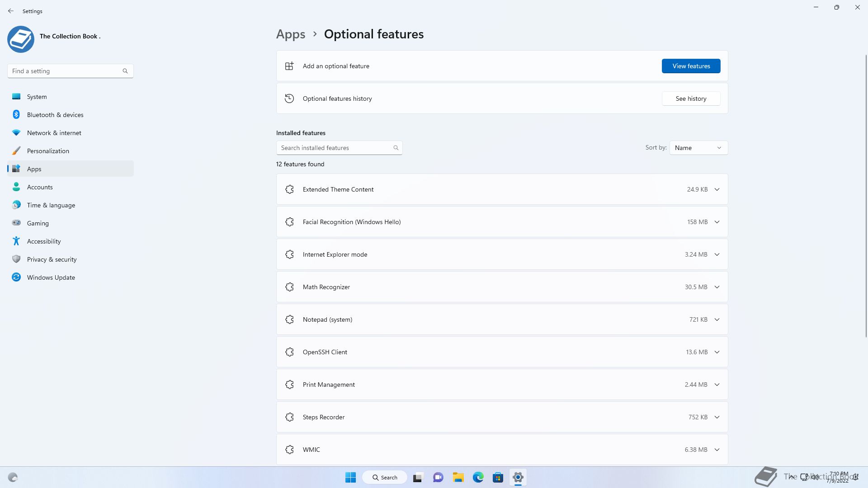
Task: Click the Optional features history clock icon
Action: (289, 99)
